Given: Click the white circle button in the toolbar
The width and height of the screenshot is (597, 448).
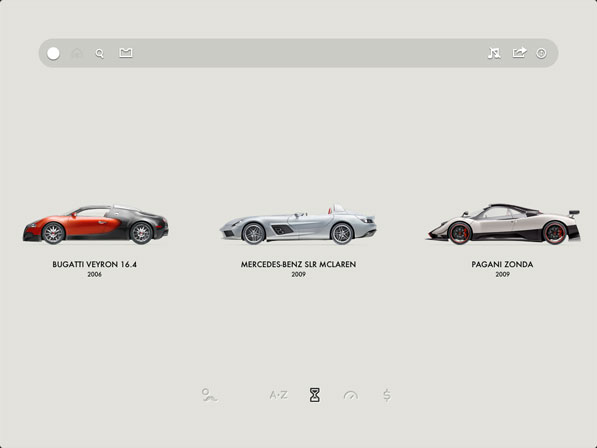Looking at the screenshot, I should pos(53,53).
